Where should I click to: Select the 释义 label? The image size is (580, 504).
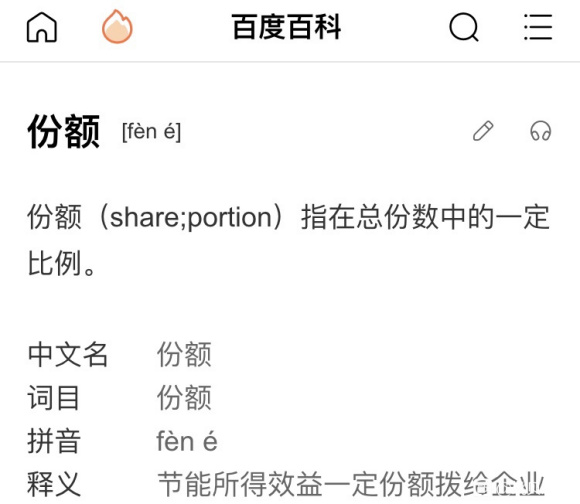[54, 484]
